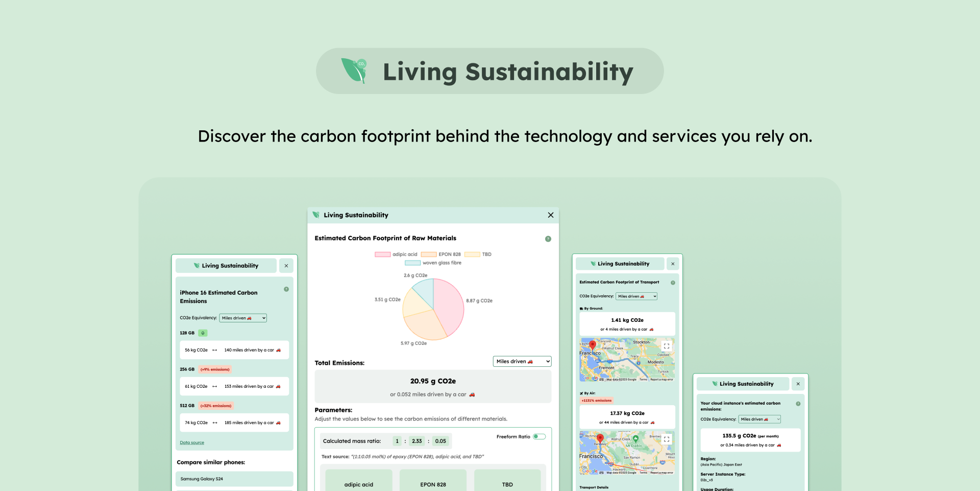
Task: Click the truck icon next to By Ground
Action: pyautogui.click(x=581, y=309)
